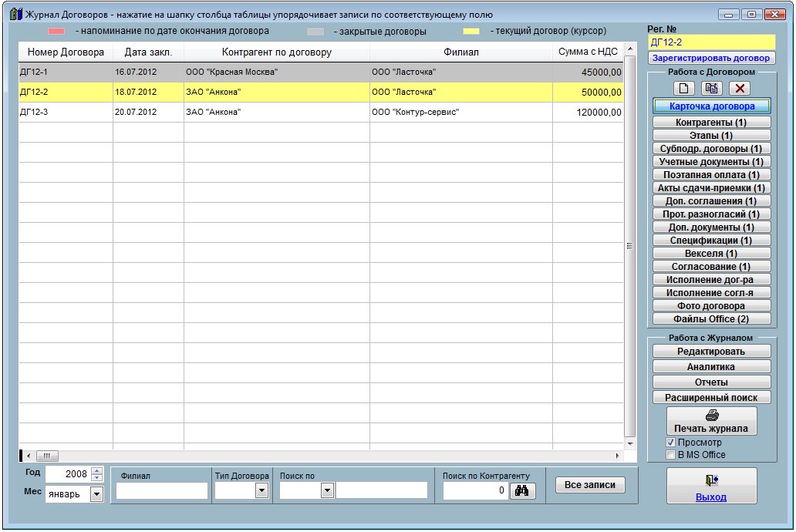Click the journal book icon in title bar
This screenshot has width=796, height=532.
click(15, 15)
